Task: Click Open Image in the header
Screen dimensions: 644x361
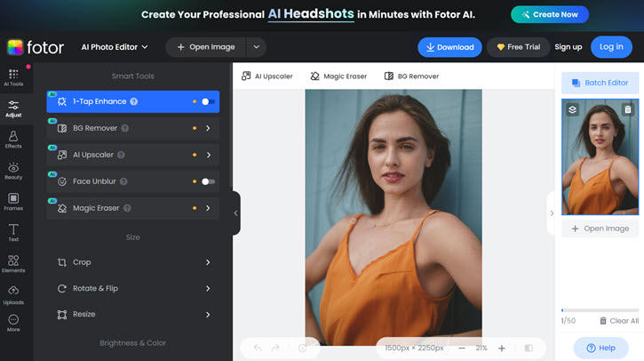Action: click(x=206, y=47)
